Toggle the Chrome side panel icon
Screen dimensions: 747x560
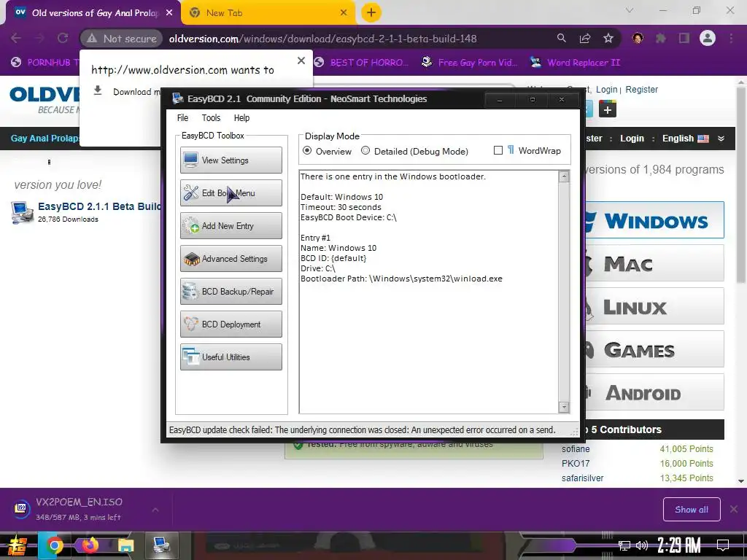(x=684, y=38)
